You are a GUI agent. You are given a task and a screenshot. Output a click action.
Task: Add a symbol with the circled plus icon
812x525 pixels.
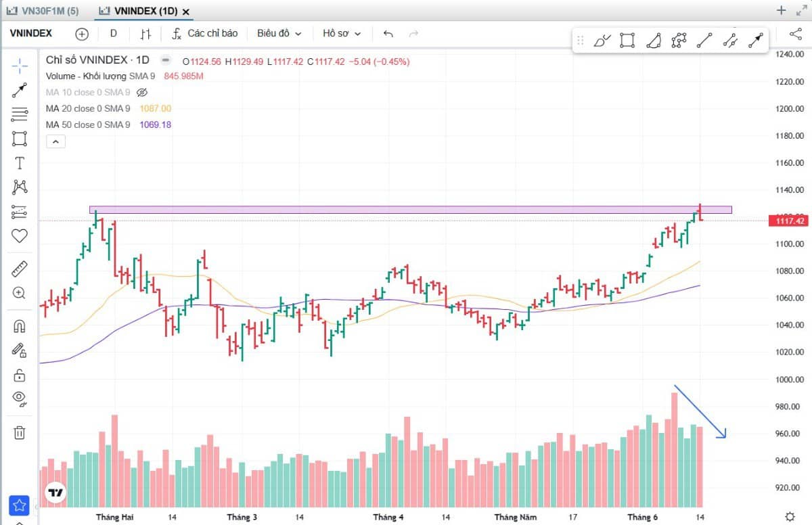[x=82, y=33]
